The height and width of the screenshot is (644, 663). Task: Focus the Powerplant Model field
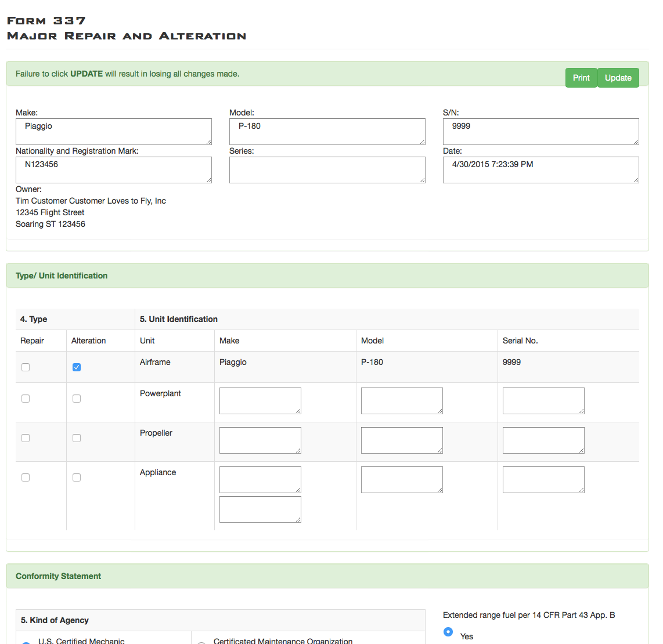point(402,400)
